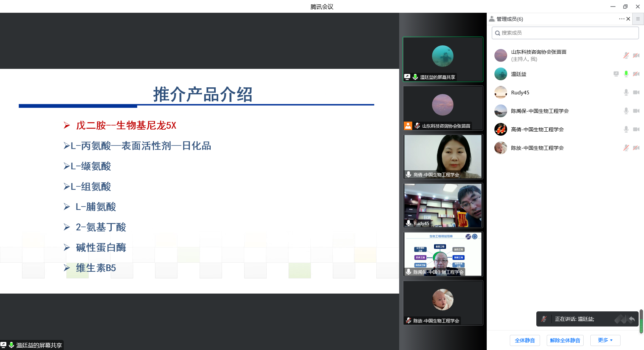
Task: Click the screen share icon at bottom-left corner
Action: coord(4,345)
